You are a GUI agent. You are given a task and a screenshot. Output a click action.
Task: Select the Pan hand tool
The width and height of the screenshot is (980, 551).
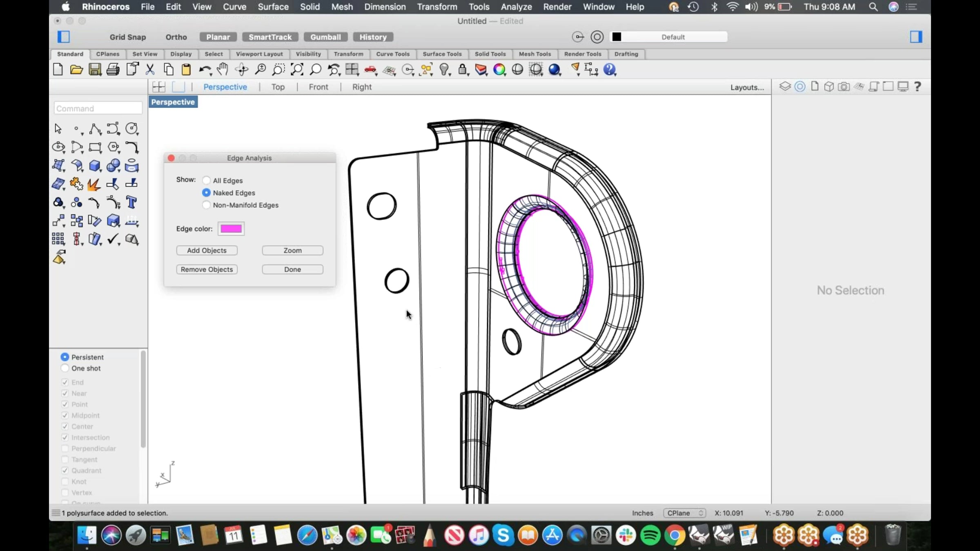[x=223, y=70]
